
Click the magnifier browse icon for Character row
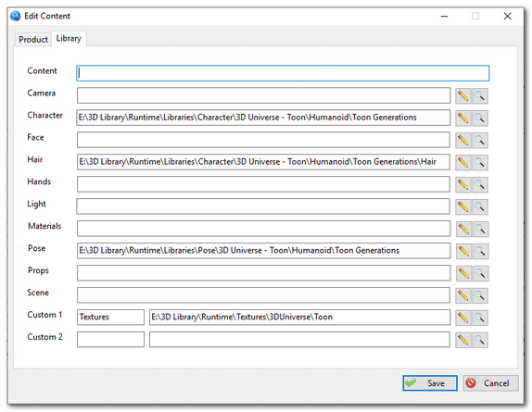tap(480, 119)
